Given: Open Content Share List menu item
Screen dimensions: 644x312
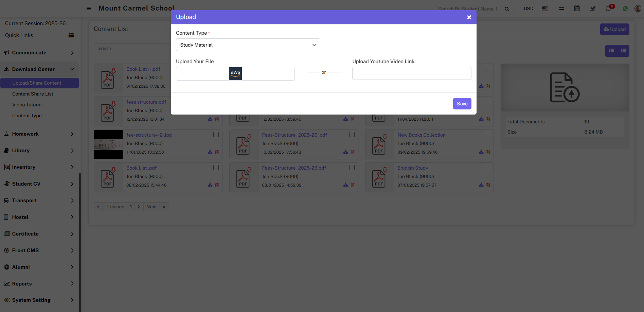Looking at the screenshot, I should click(33, 94).
